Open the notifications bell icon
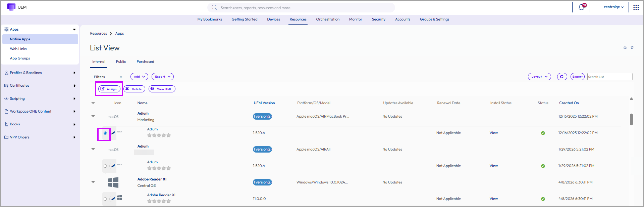The width and height of the screenshot is (644, 207). pyautogui.click(x=581, y=7)
